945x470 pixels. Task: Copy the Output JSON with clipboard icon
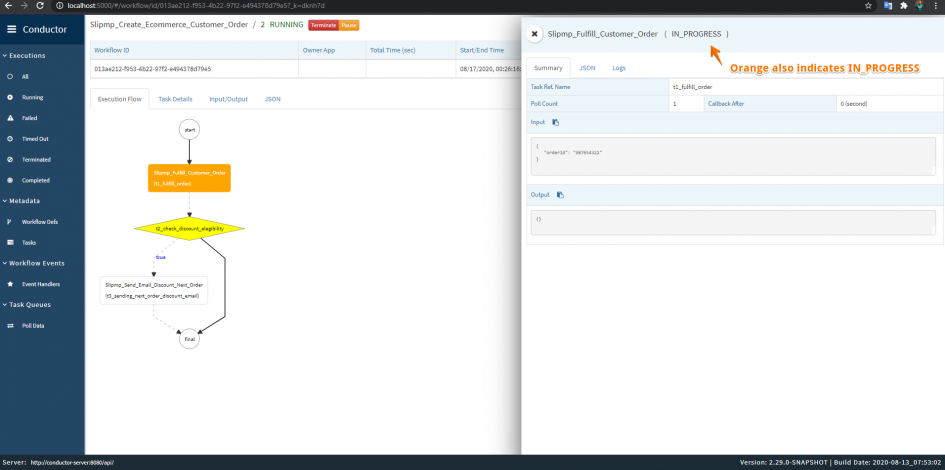click(x=560, y=195)
